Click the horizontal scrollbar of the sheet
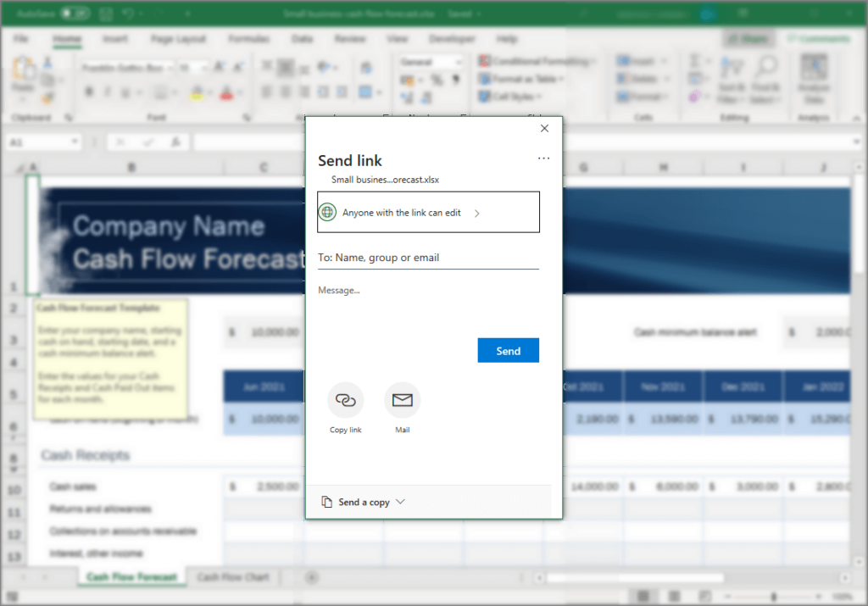The image size is (868, 606). pos(636,578)
